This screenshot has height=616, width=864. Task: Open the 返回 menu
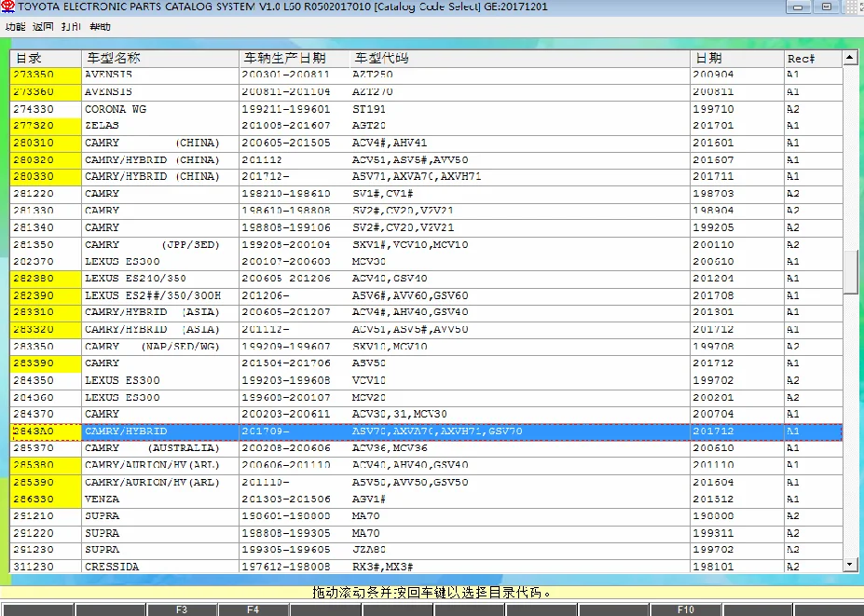pos(43,26)
